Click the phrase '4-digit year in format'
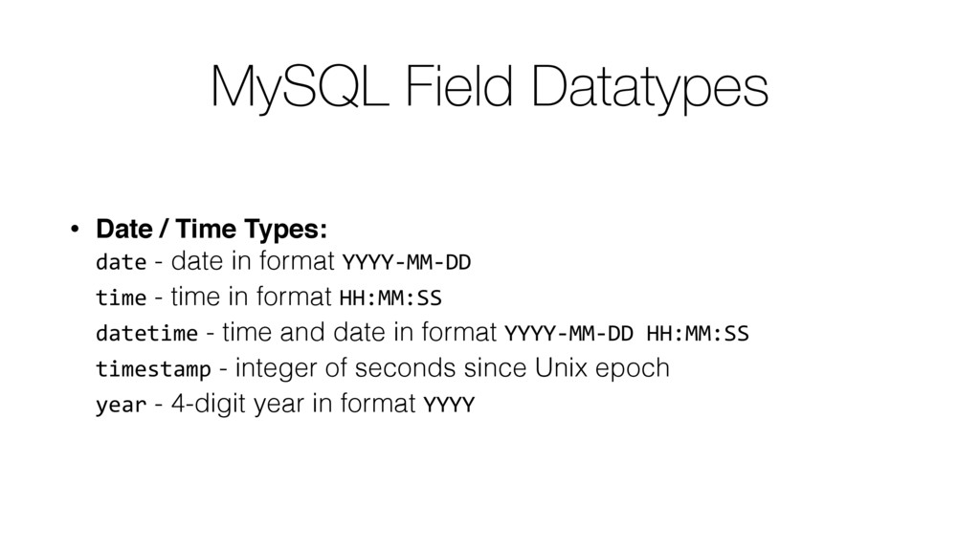The height and width of the screenshot is (551, 980). 294,404
